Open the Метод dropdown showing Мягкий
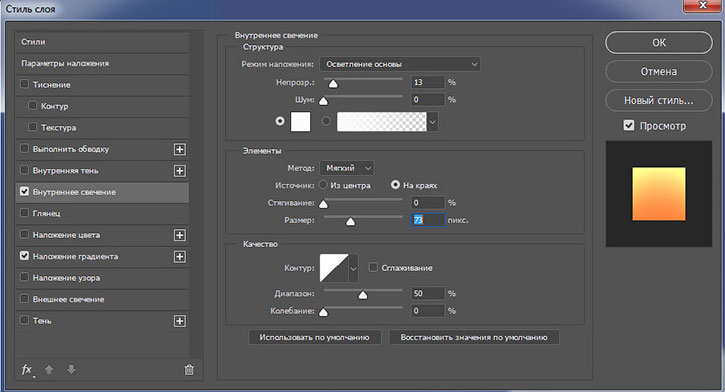 pos(347,168)
